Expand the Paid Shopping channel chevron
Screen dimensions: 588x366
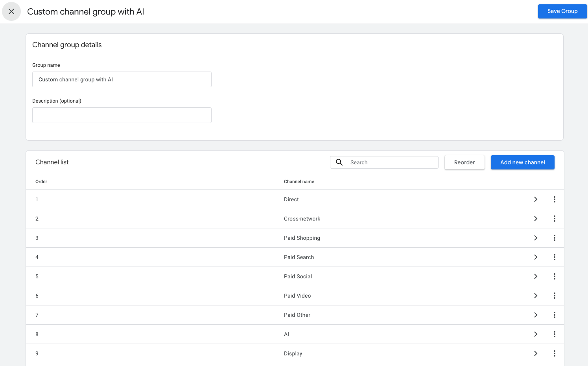(x=536, y=238)
